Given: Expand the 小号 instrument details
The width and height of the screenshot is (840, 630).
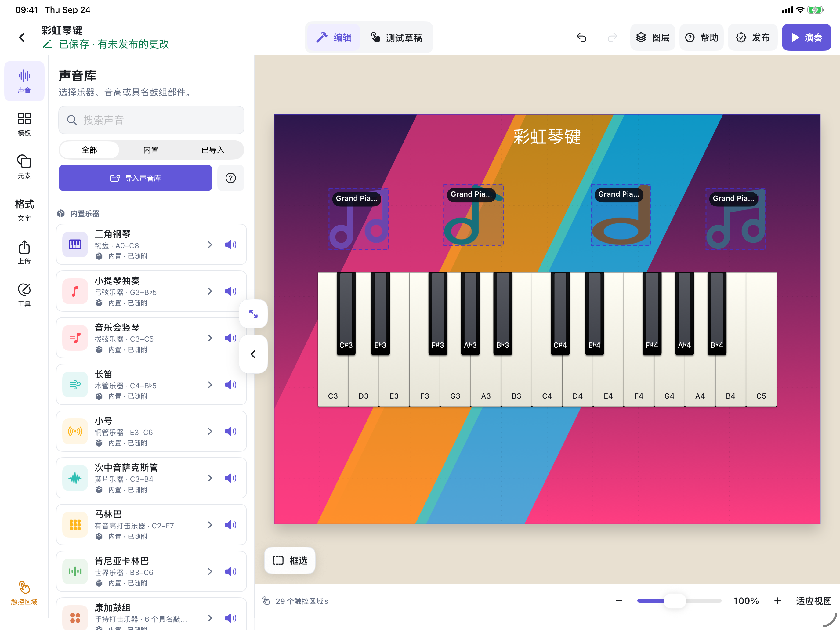Looking at the screenshot, I should pyautogui.click(x=210, y=431).
